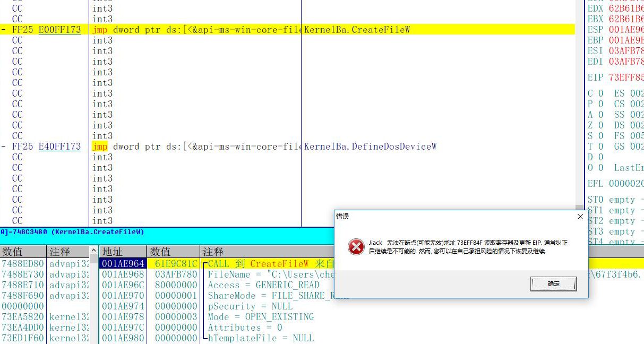Select the jmp CreateFileW disassembly line
Viewport: 644px width, 344px height.
287,30
